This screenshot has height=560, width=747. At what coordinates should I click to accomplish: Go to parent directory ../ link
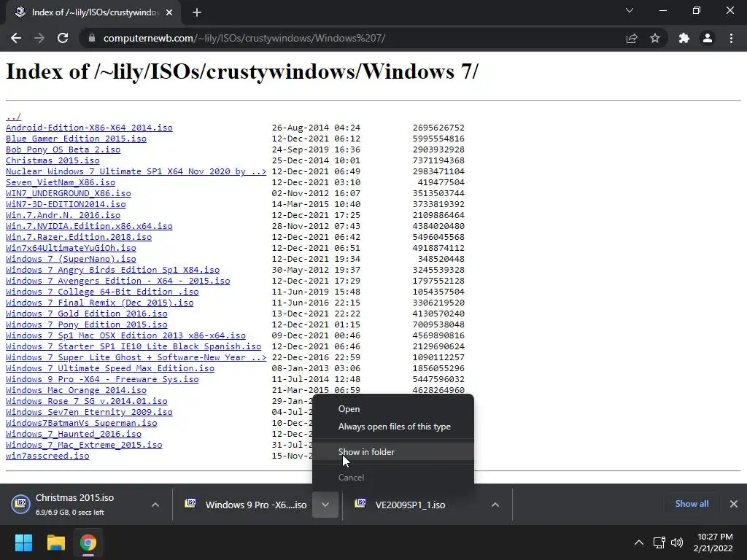tap(13, 117)
